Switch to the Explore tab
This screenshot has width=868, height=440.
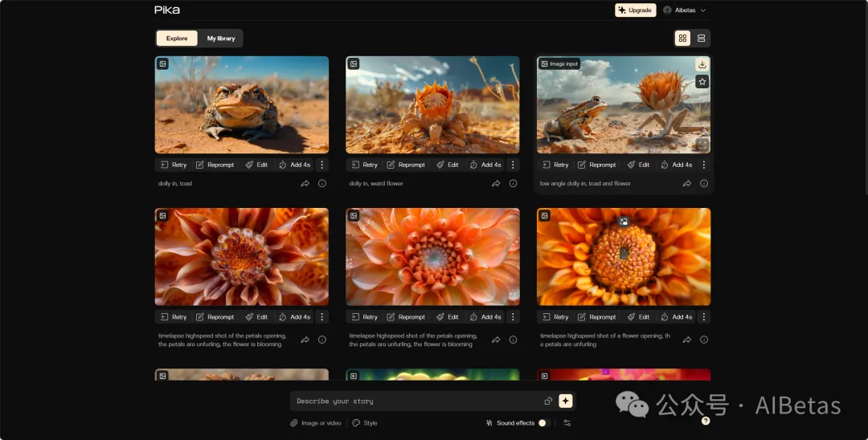177,39
